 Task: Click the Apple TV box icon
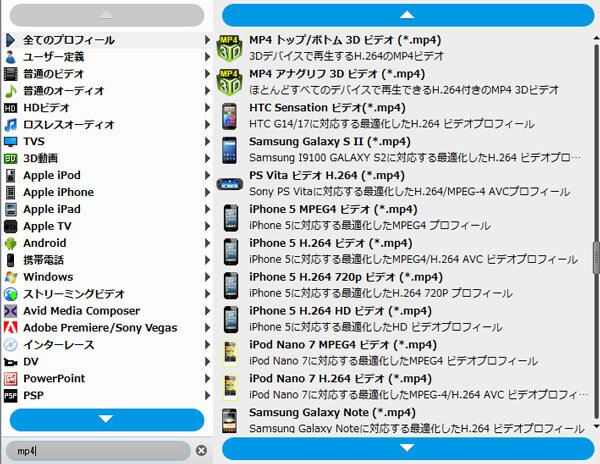tap(10, 226)
